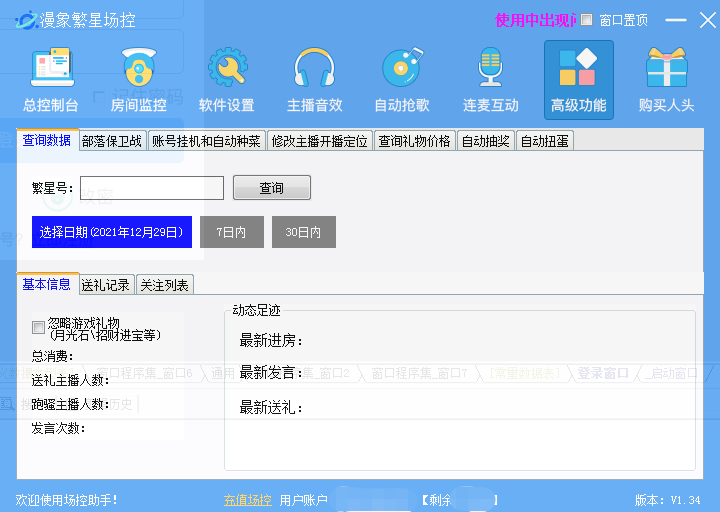Screen dimensions: 720x512
Task: Focus the 繁星号 input field
Action: [x=152, y=188]
